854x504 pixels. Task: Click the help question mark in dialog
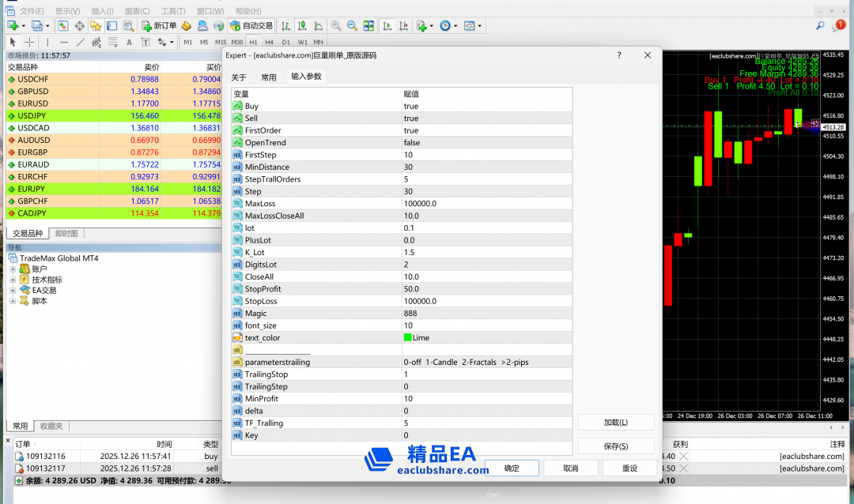[x=619, y=55]
